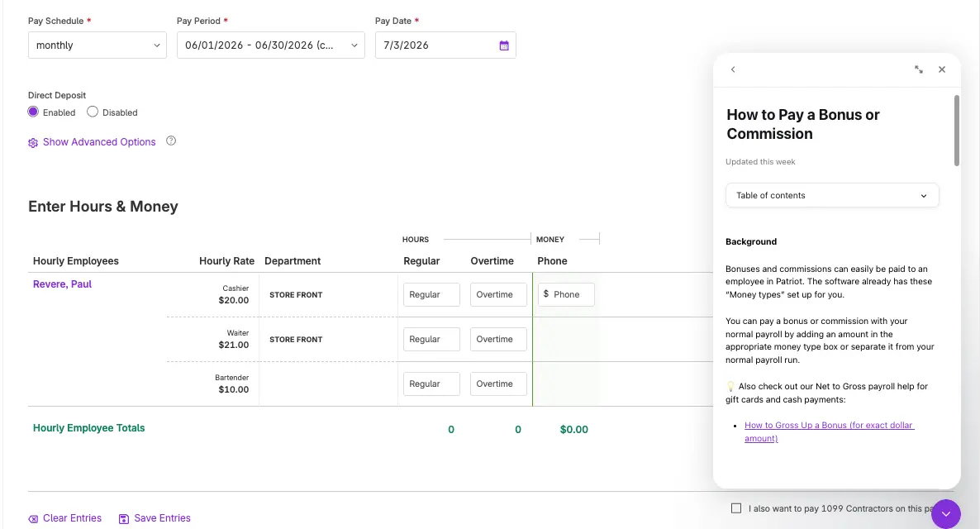Expand the Table of contents dropdown
Image resolution: width=980 pixels, height=529 pixels.
click(x=832, y=195)
